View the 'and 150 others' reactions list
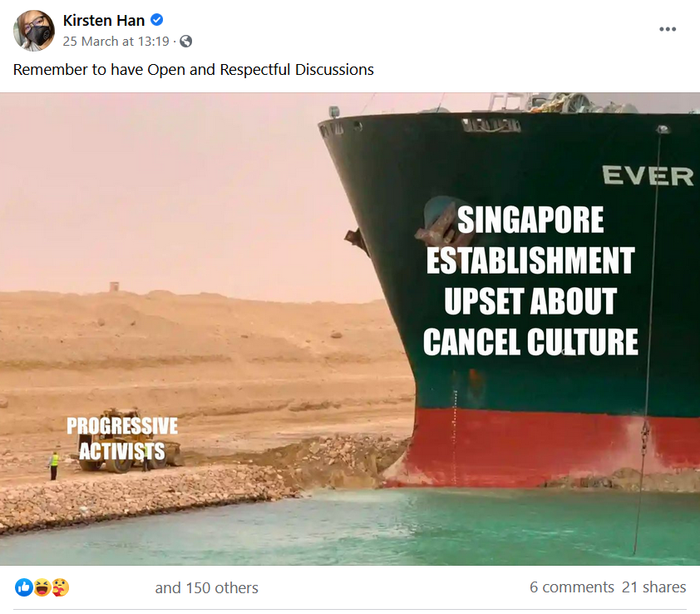Image resolution: width=700 pixels, height=614 pixels. click(x=207, y=587)
